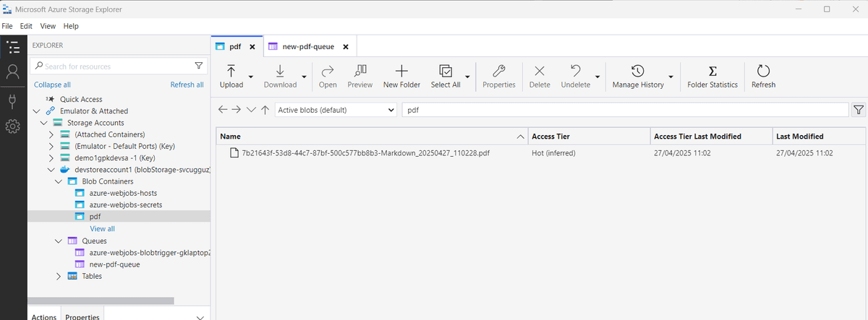Image resolution: width=868 pixels, height=320 pixels.
Task: Open the Account Management person icon
Action: (x=12, y=72)
